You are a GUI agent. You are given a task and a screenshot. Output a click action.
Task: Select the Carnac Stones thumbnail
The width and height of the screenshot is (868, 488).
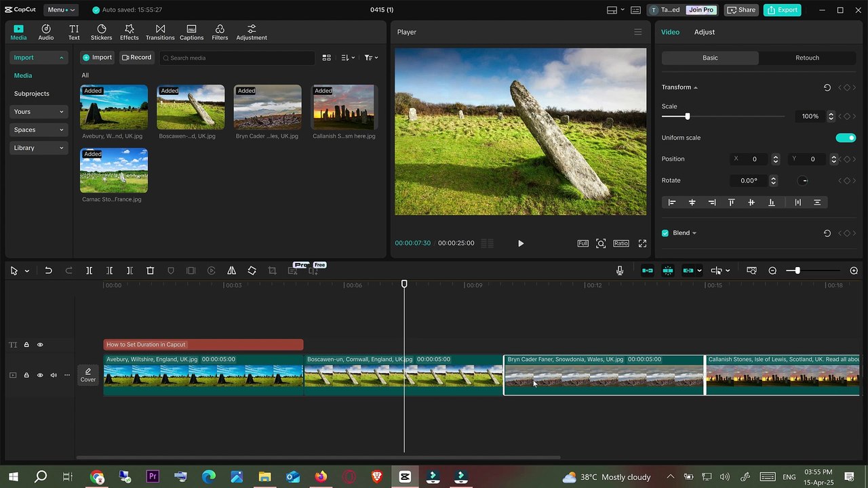tap(114, 171)
